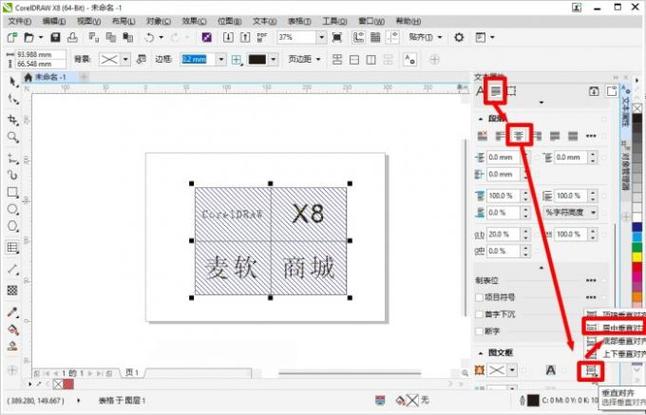
Task: Click the Open file folder icon
Action: pos(29,38)
